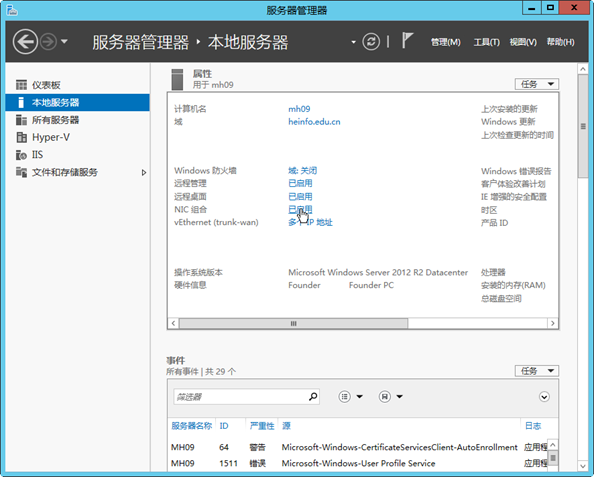Sort events by 服务器名称 column
594x477 pixels.
[x=191, y=426]
